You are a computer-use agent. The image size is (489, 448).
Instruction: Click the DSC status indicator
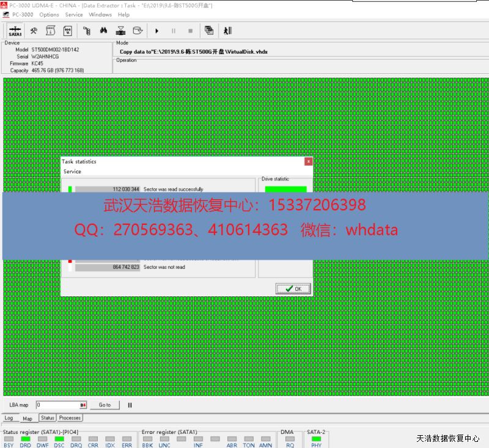pyautogui.click(x=59, y=439)
